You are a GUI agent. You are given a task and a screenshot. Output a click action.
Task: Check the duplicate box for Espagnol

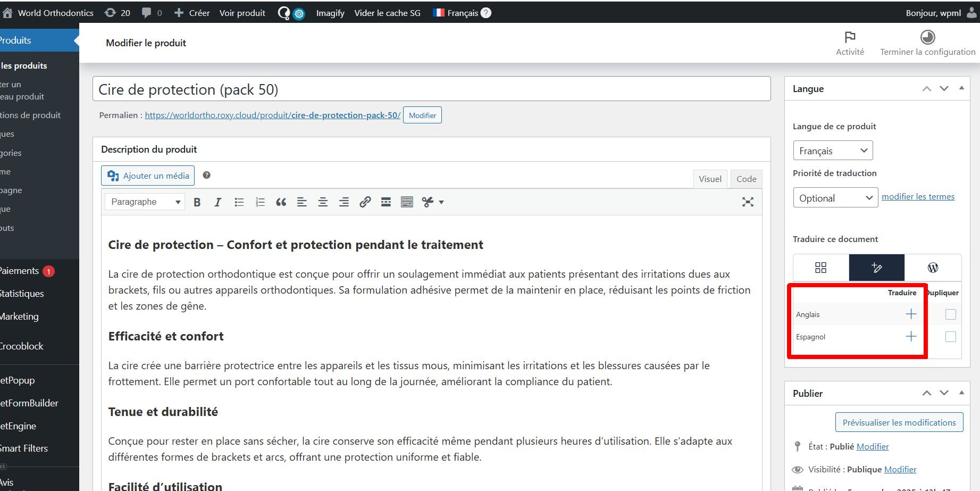click(x=950, y=337)
